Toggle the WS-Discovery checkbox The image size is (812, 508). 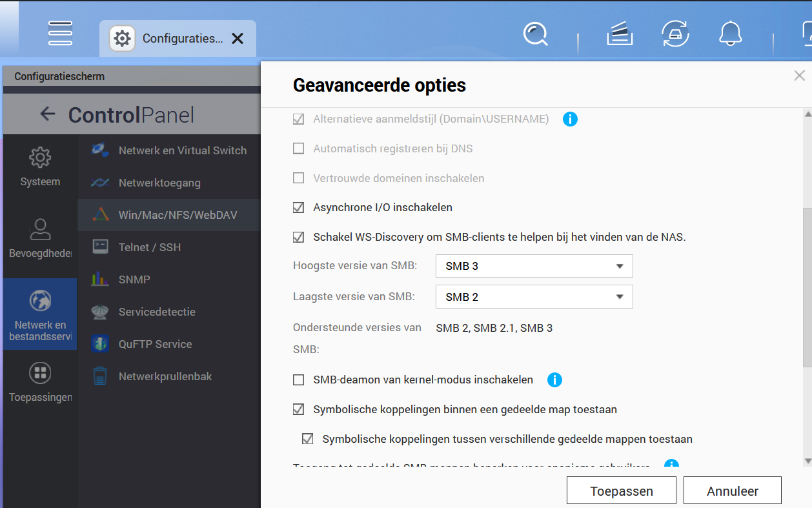(298, 237)
